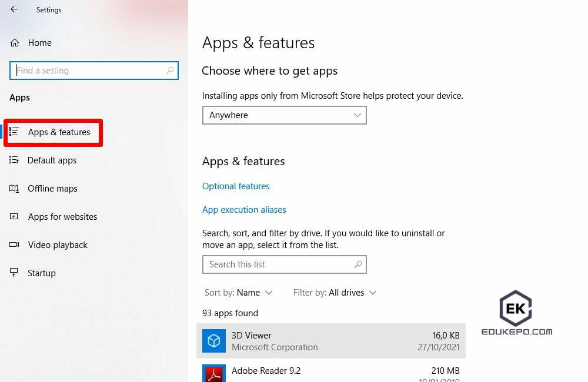588x382 pixels.
Task: Go to Video playback settings
Action: [x=58, y=245]
